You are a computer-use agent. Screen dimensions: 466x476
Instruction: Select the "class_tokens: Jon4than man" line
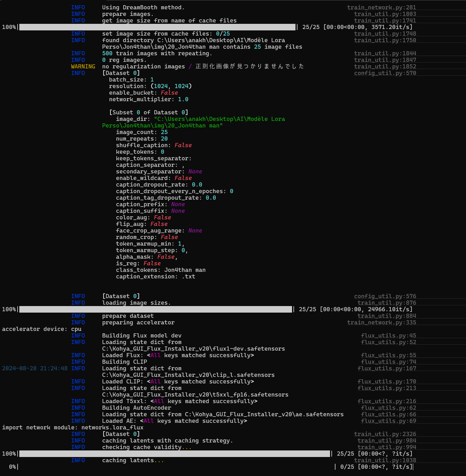click(x=161, y=270)
